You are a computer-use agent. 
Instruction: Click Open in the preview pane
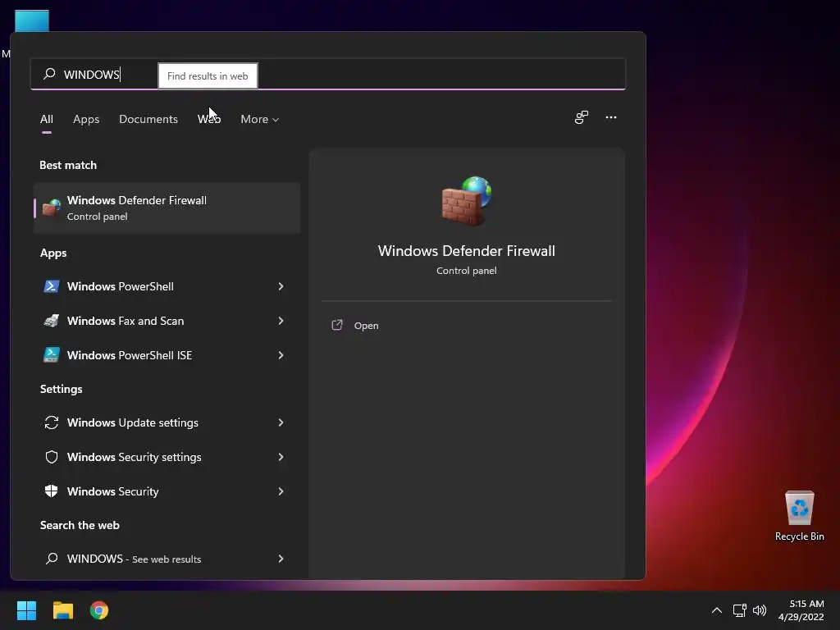tap(367, 326)
